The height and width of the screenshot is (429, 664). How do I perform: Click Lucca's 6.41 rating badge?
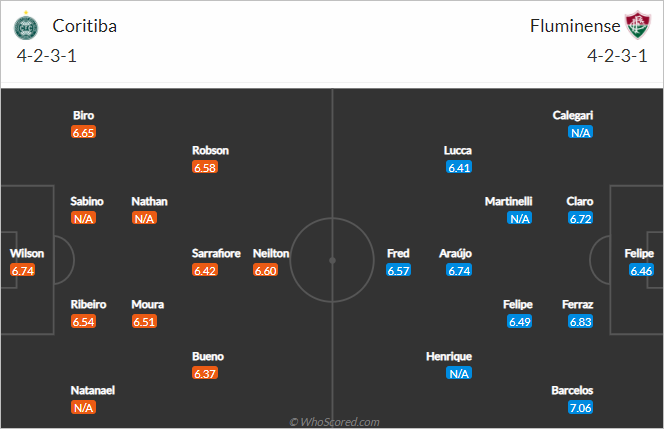(459, 167)
